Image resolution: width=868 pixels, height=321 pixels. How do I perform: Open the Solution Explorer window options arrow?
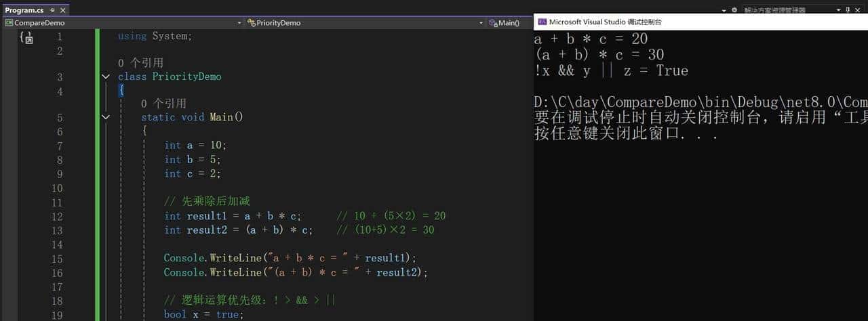tap(837, 10)
